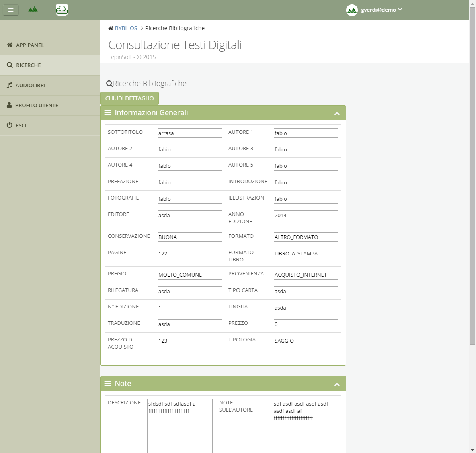476x453 pixels.
Task: Click the list icon of Informazioni Generali header
Action: click(x=107, y=113)
